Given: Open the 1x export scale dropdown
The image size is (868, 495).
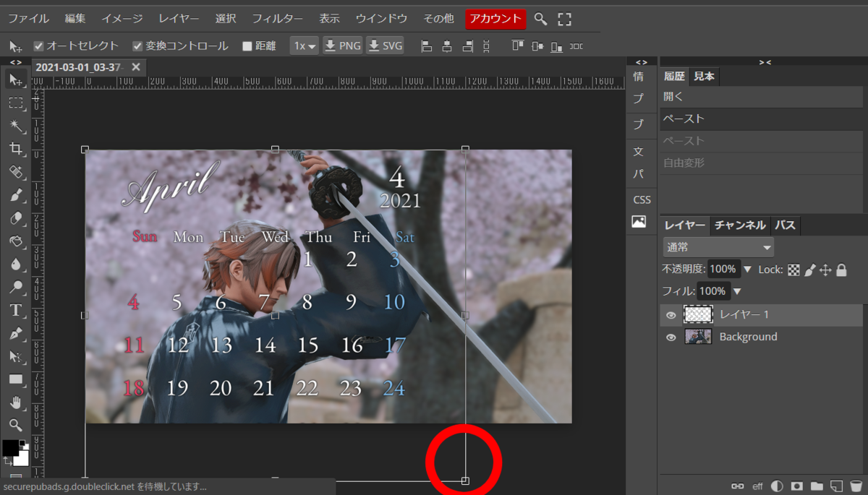Looking at the screenshot, I should click(x=305, y=46).
